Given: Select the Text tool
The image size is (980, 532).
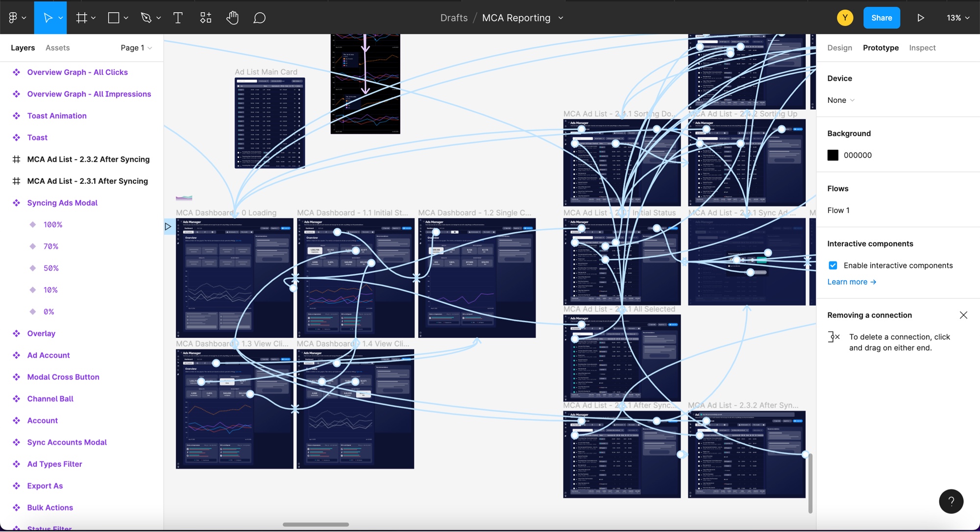Looking at the screenshot, I should (x=178, y=18).
